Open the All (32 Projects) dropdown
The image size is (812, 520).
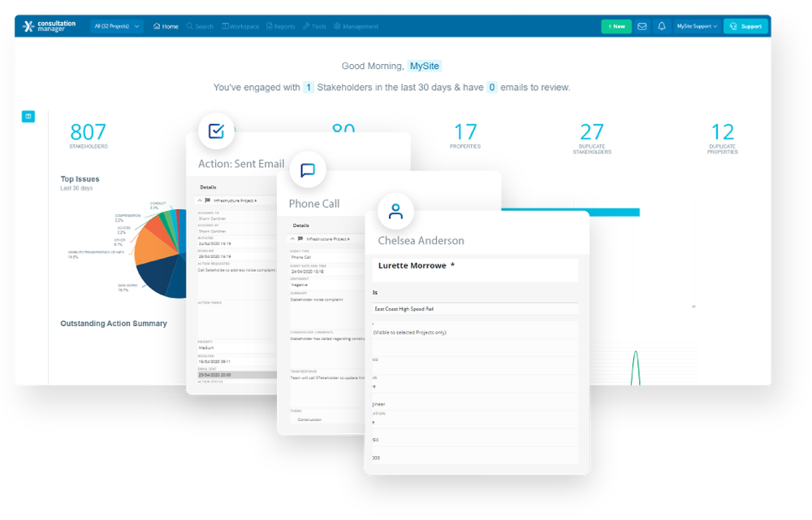tap(117, 26)
